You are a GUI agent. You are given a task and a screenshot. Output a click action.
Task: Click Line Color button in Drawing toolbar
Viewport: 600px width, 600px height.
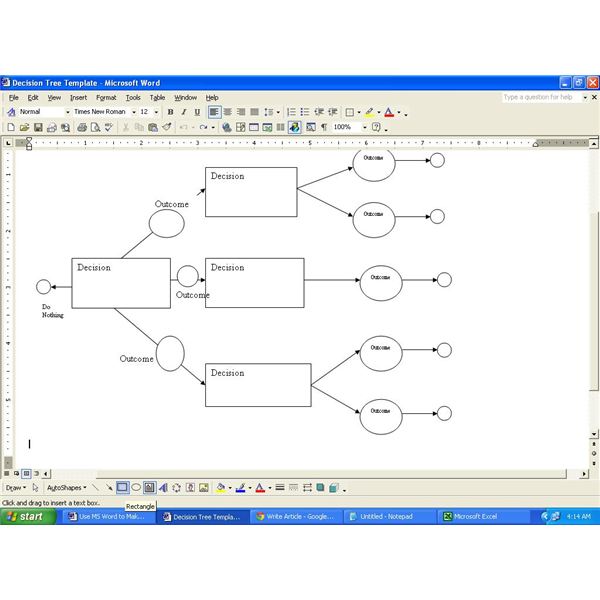240,488
